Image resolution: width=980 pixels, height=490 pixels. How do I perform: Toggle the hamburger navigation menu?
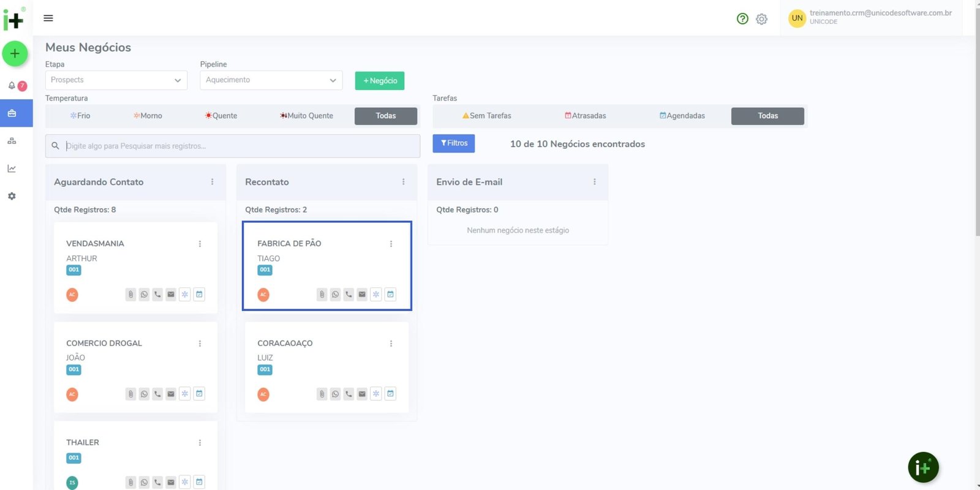[48, 18]
